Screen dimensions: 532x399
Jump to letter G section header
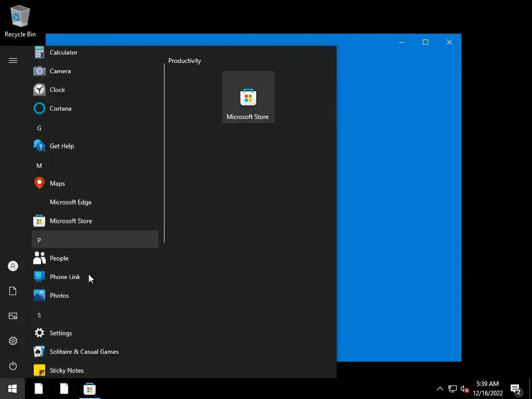click(95, 128)
